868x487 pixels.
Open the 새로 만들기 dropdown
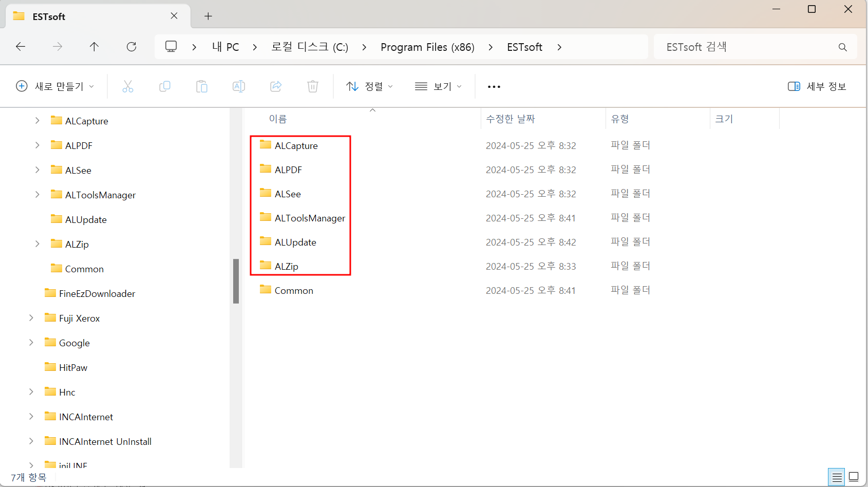55,86
